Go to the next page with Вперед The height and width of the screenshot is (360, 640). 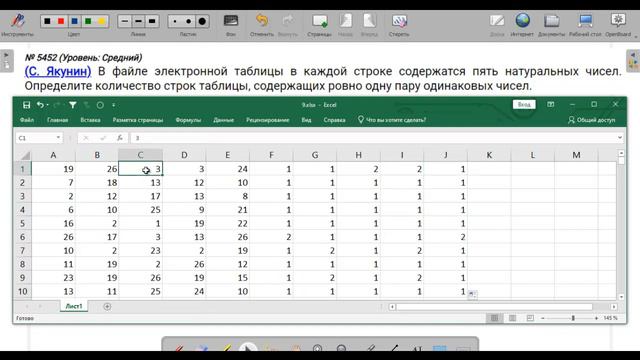369,21
